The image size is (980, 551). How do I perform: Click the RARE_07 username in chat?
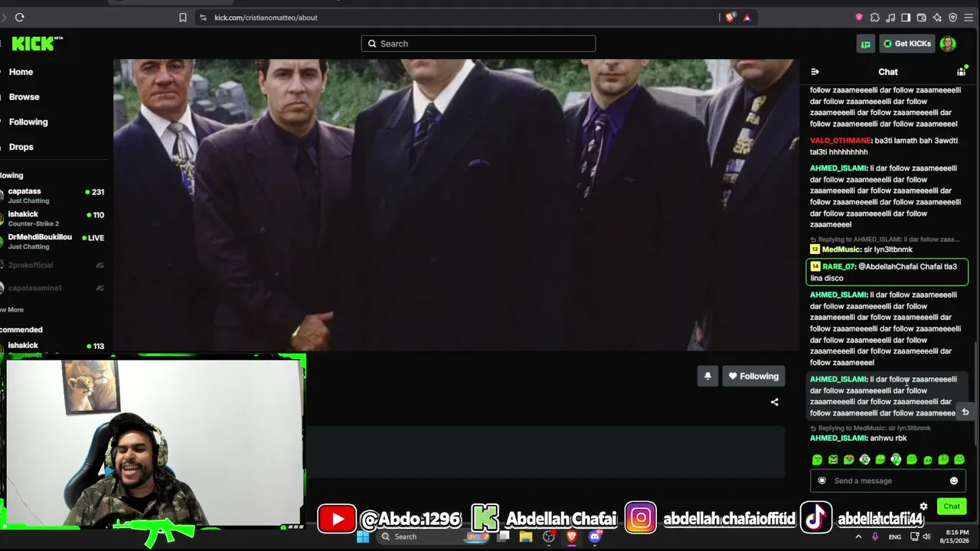(838, 266)
